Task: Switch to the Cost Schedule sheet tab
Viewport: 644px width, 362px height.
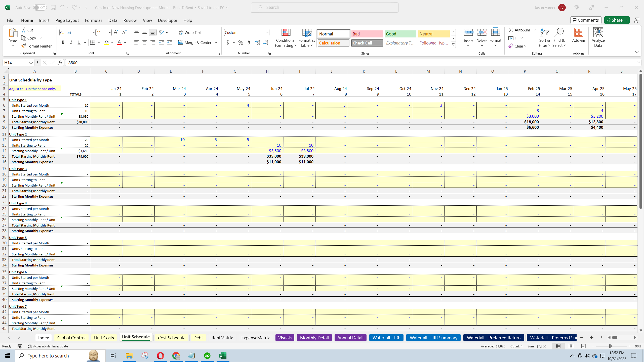Action: (x=172, y=338)
